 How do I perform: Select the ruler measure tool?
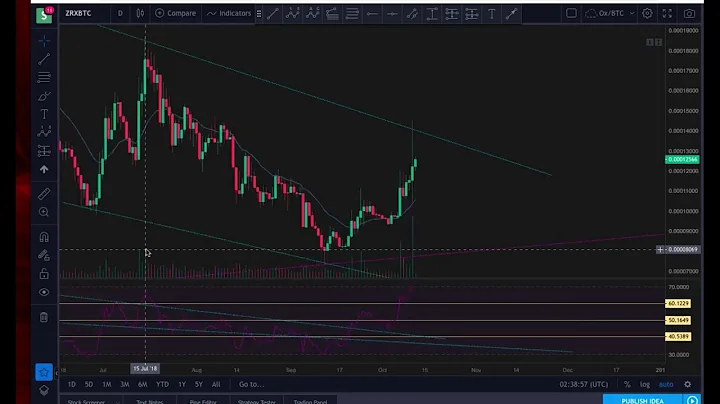click(44, 194)
